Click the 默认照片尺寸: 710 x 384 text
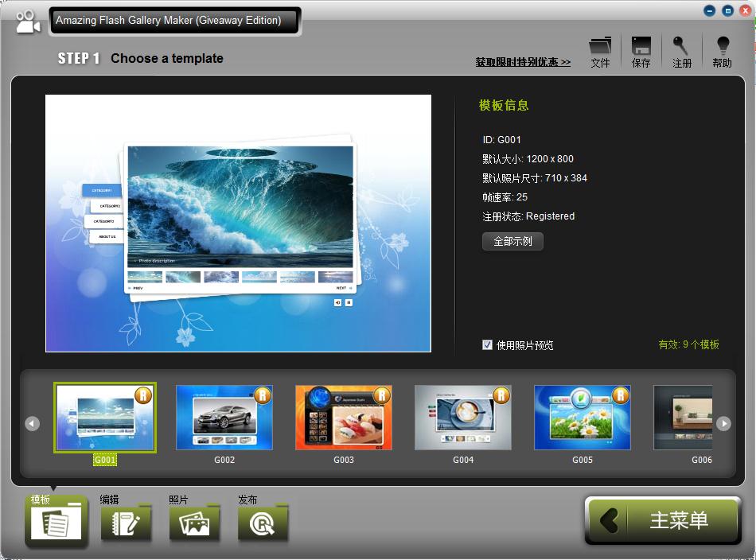 tap(535, 178)
